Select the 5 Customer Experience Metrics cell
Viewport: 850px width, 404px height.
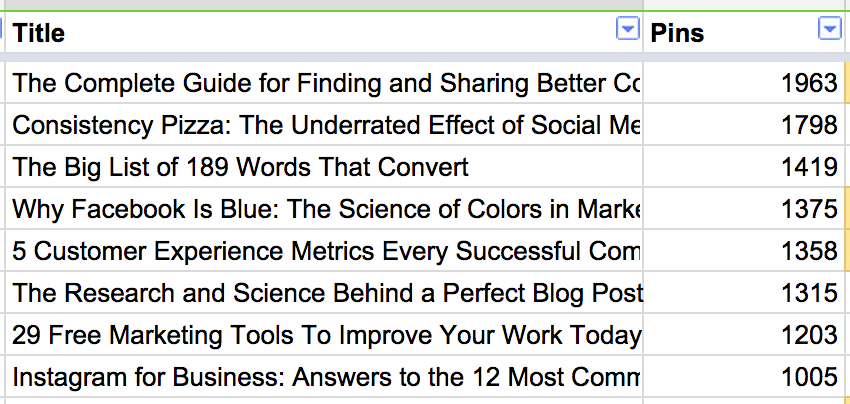pyautogui.click(x=324, y=250)
